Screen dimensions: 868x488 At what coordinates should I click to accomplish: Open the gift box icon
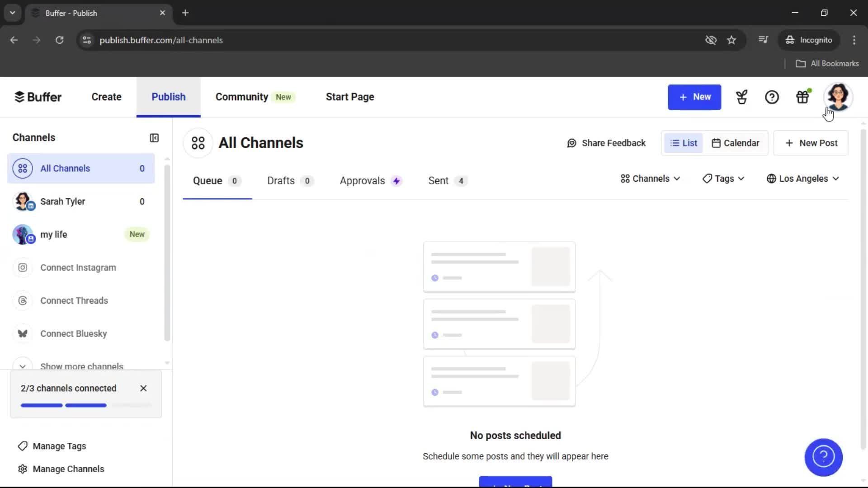[x=802, y=97]
